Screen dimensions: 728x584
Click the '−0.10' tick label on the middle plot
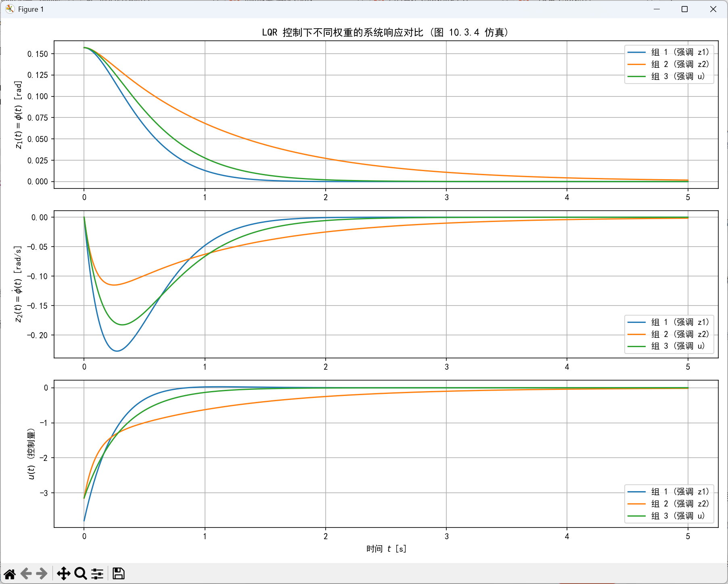click(37, 276)
